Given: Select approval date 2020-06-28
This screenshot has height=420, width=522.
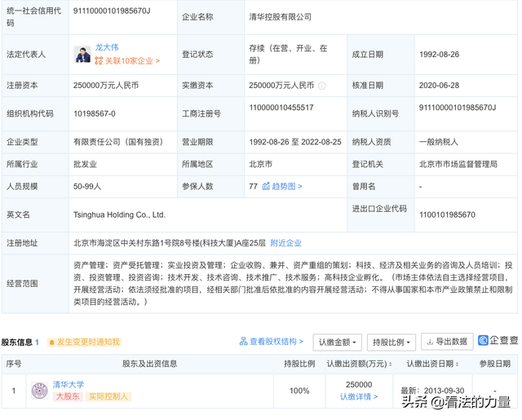Looking at the screenshot, I should (x=439, y=86).
